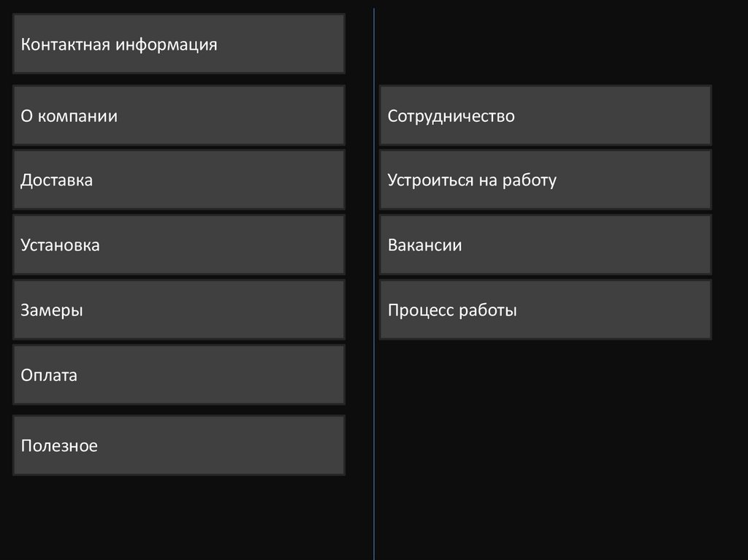Click the 'Вакансии' text label
The image size is (748, 560).
point(424,245)
